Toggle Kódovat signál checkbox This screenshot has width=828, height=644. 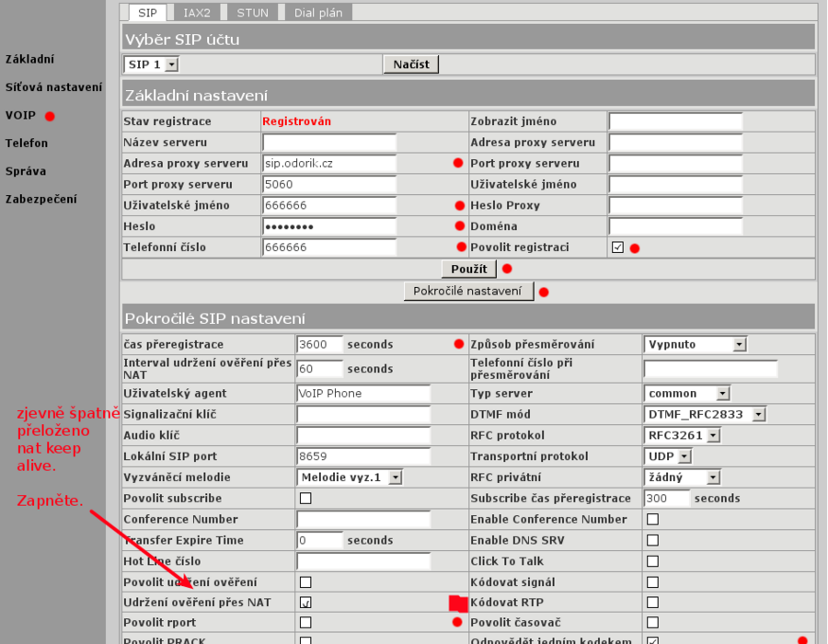tap(652, 582)
